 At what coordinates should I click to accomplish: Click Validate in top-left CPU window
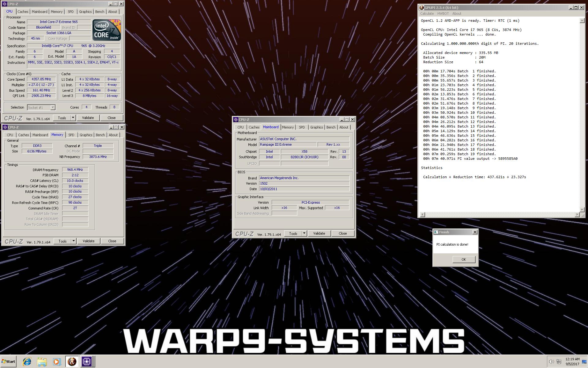tap(88, 118)
